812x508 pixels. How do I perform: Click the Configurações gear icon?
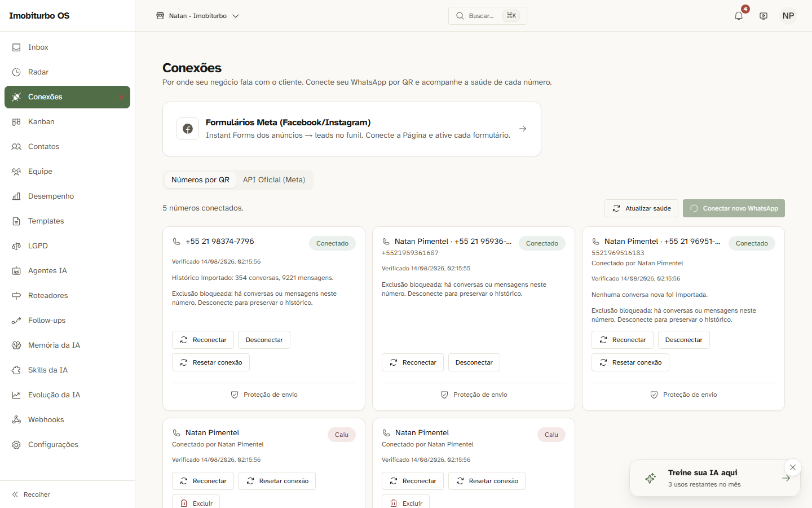pyautogui.click(x=16, y=445)
